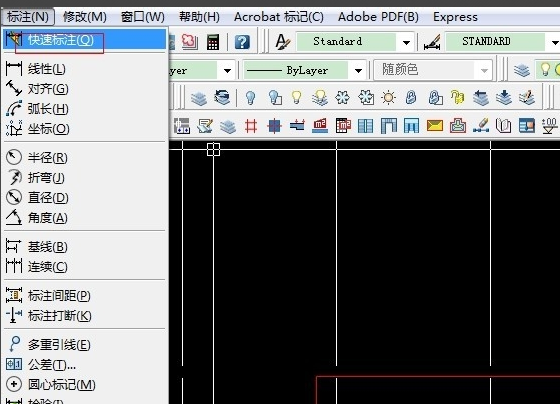Click the plain padlock layer lock icon

pyautogui.click(x=411, y=97)
